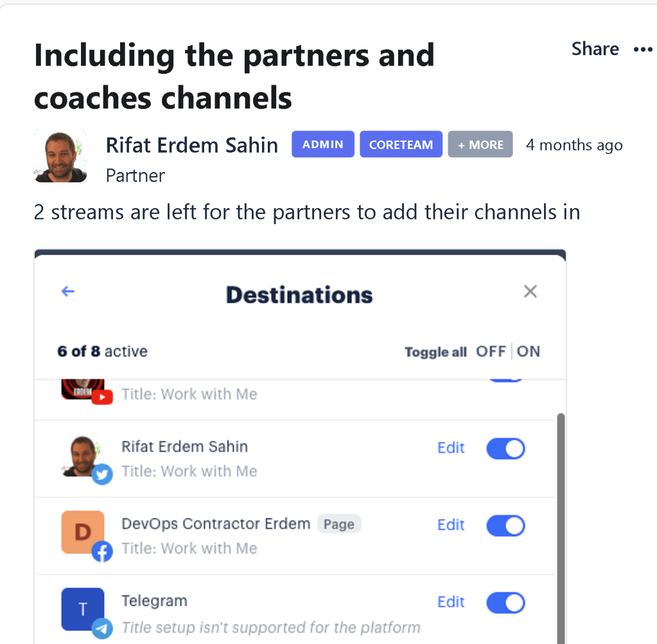
Task: Toggle the Rifat Erdem Sahin Twitter destination
Action: tap(505, 448)
